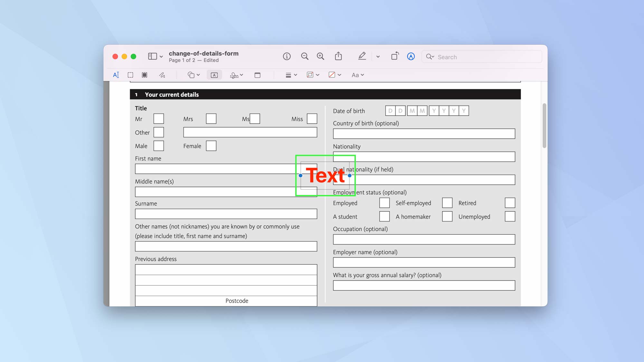This screenshot has width=644, height=362.
Task: Open the text style Aa menu
Action: pos(357,75)
